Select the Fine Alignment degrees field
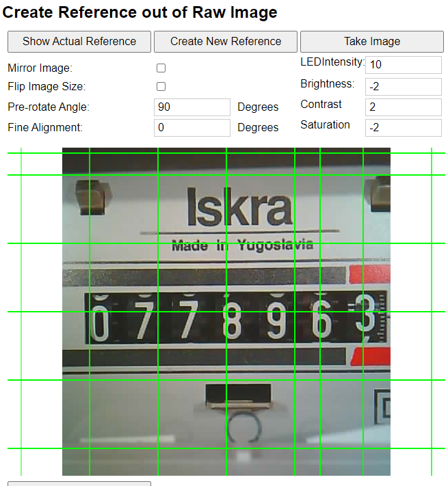 coord(192,128)
